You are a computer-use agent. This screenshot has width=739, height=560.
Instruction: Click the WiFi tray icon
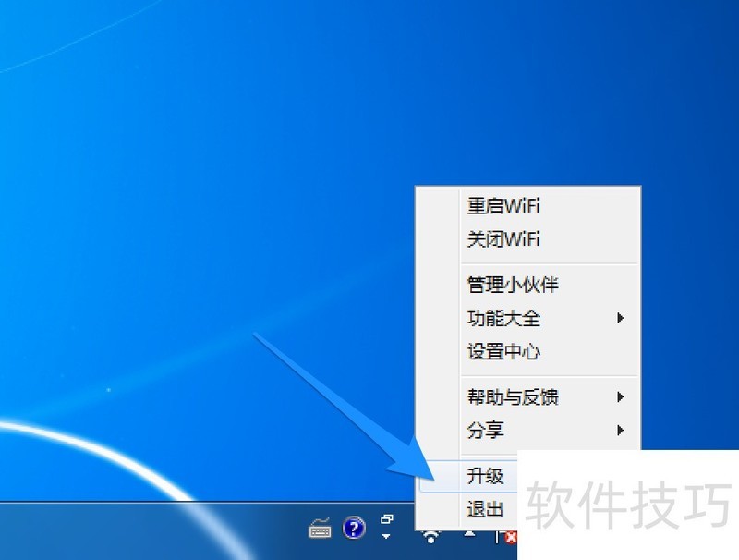[430, 534]
